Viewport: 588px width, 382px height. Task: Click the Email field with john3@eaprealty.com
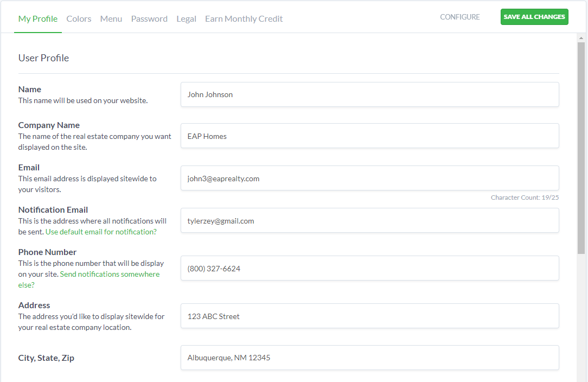[369, 178]
